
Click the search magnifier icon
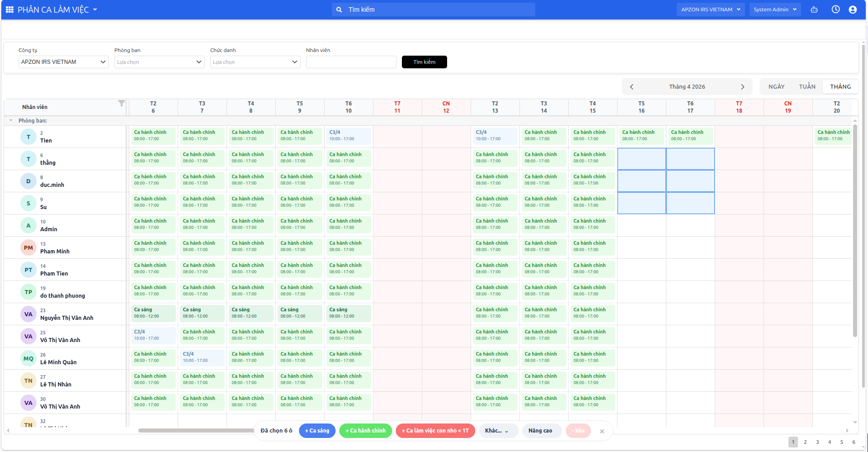click(x=339, y=10)
